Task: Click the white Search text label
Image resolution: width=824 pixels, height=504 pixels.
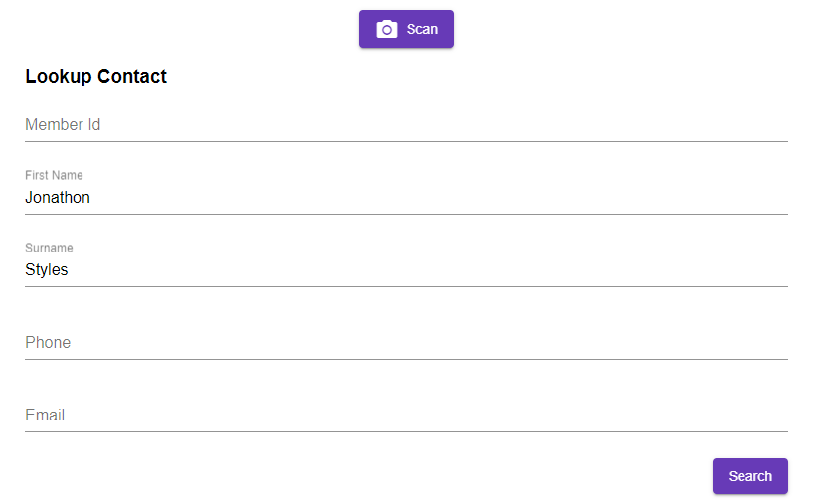Action: point(749,476)
